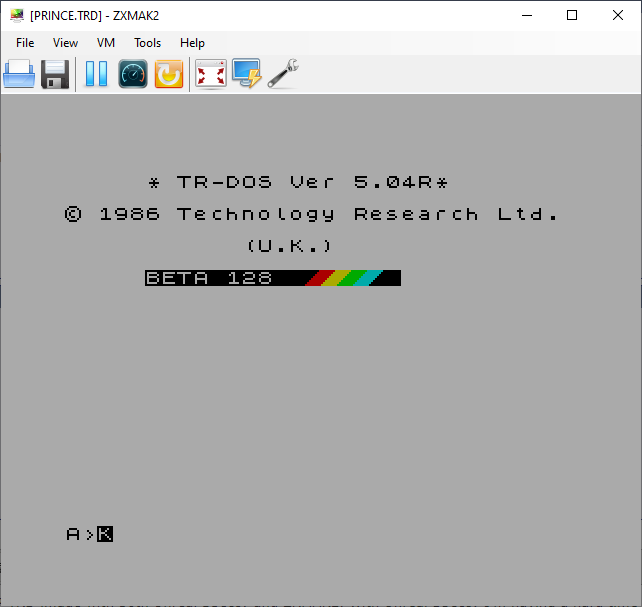
Task: Open the Help menu
Action: (192, 43)
